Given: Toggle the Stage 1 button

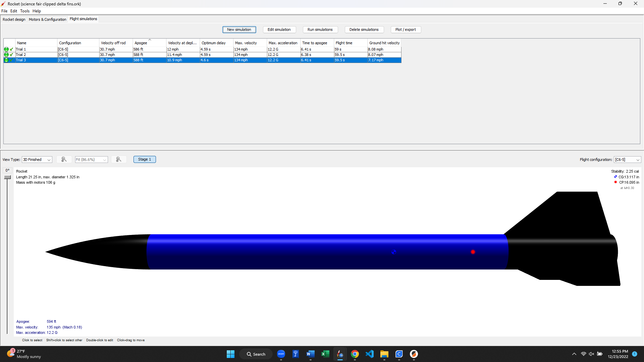Looking at the screenshot, I should pos(145,160).
